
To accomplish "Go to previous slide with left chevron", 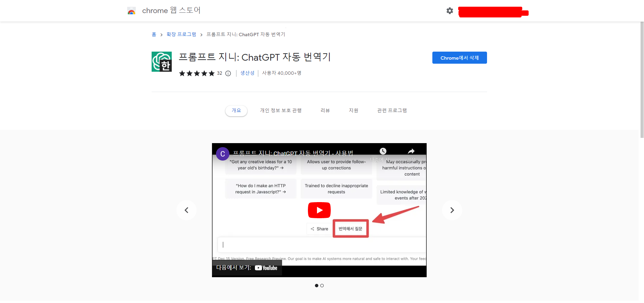I will tap(186, 210).
